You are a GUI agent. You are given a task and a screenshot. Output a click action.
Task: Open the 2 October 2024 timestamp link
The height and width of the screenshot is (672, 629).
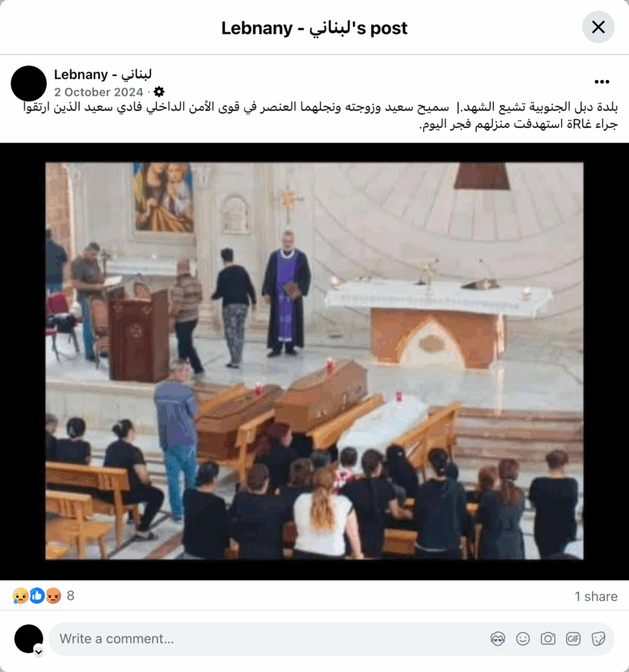coord(98,92)
